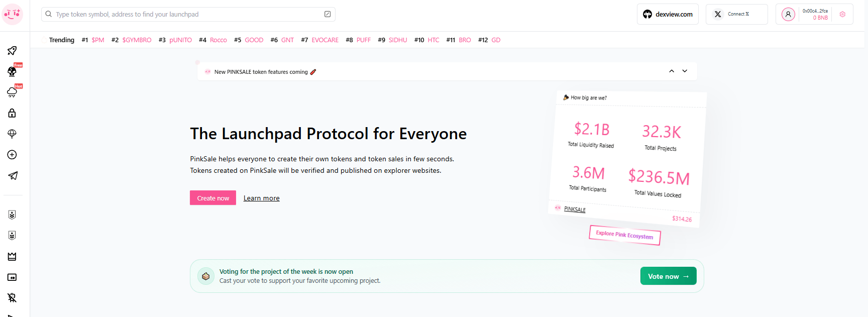The width and height of the screenshot is (868, 317).
Task: Open the crown icon in sidebar
Action: point(12,256)
